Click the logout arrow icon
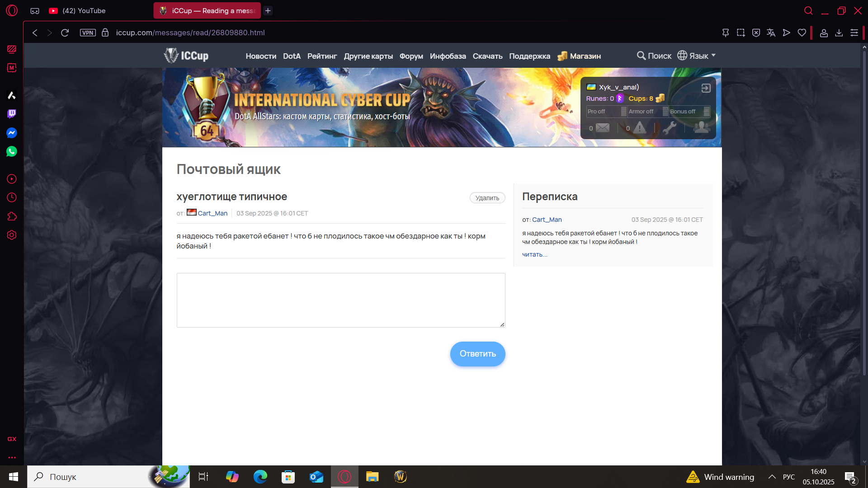The width and height of the screenshot is (868, 488). point(706,88)
